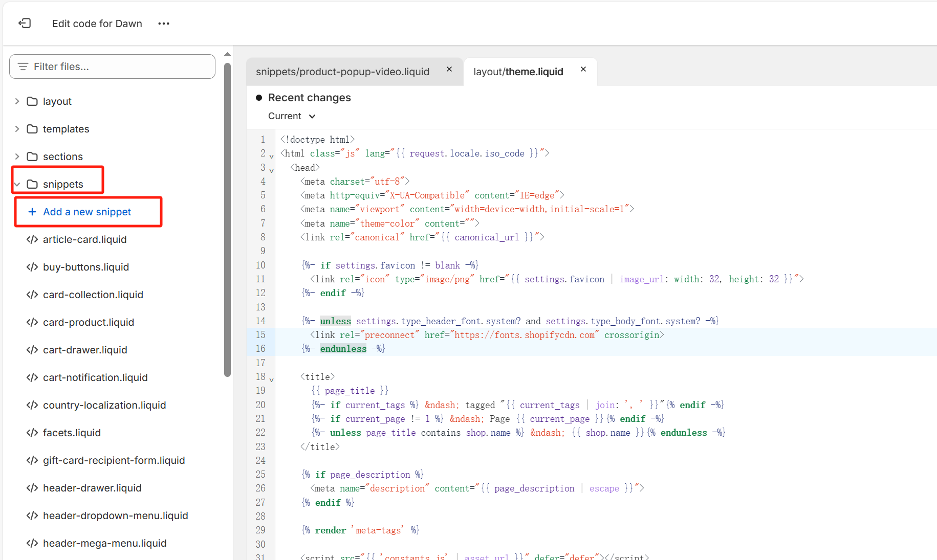Click code icon next to gift-card-recipient-form.liquid
Viewport: 937px width, 560px height.
[32, 460]
